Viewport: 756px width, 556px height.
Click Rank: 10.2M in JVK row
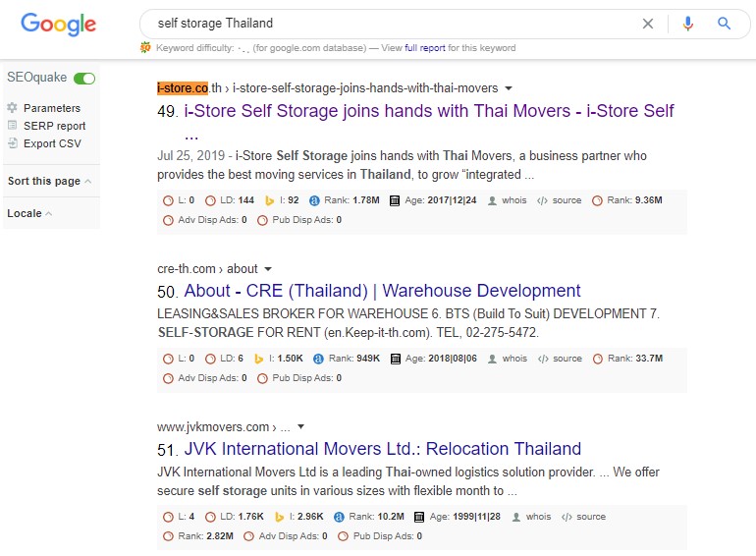pyautogui.click(x=377, y=517)
